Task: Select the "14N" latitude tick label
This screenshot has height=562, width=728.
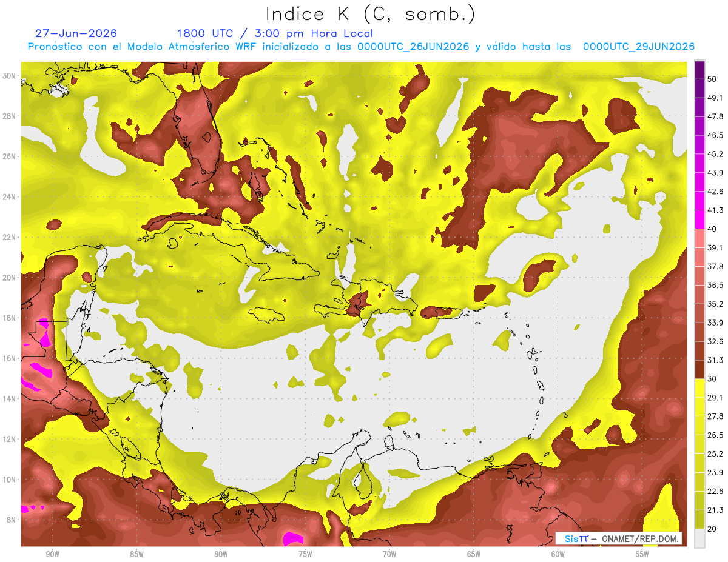Action: (10, 399)
